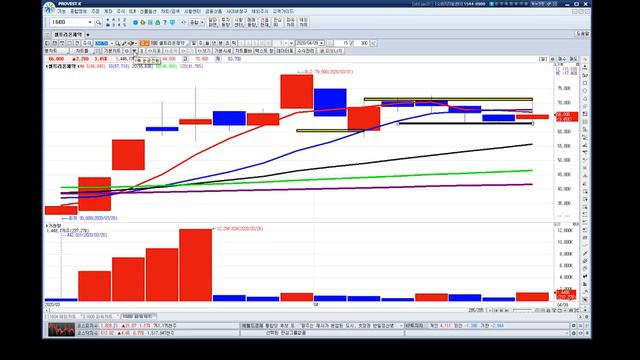640x360 pixels.
Task: Click the icon under the mouse cursor tooltip
Action: point(134,51)
